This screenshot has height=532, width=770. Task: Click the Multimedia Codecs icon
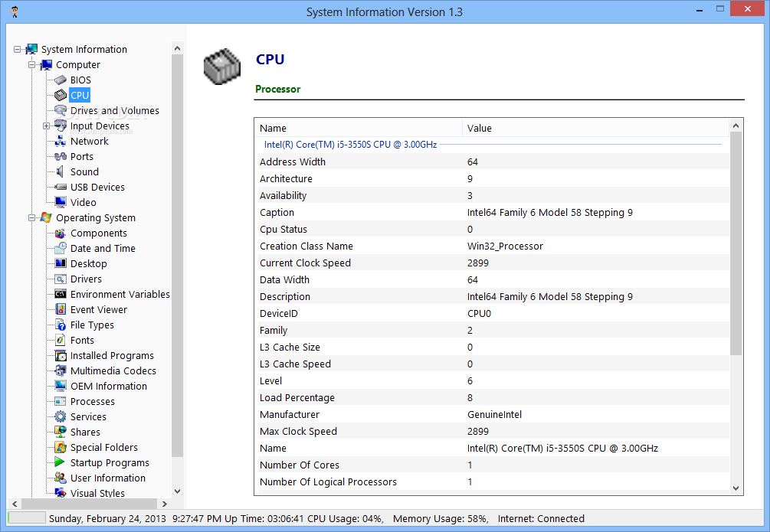60,370
